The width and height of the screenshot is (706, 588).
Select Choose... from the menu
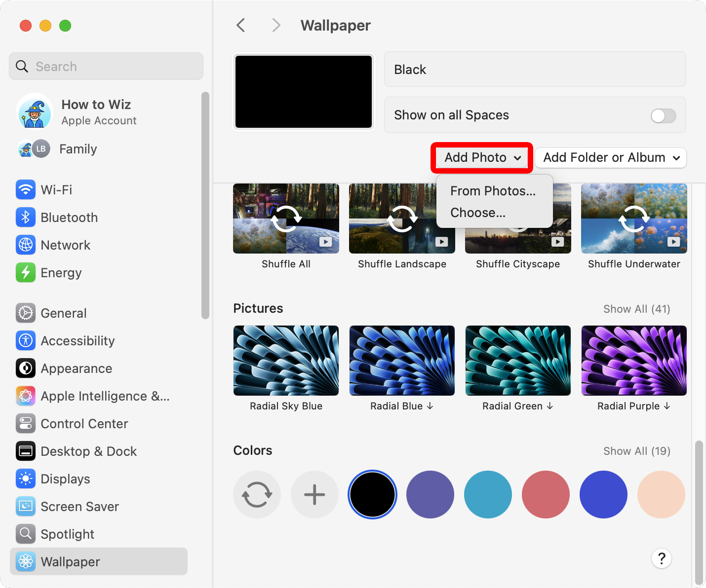tap(478, 213)
